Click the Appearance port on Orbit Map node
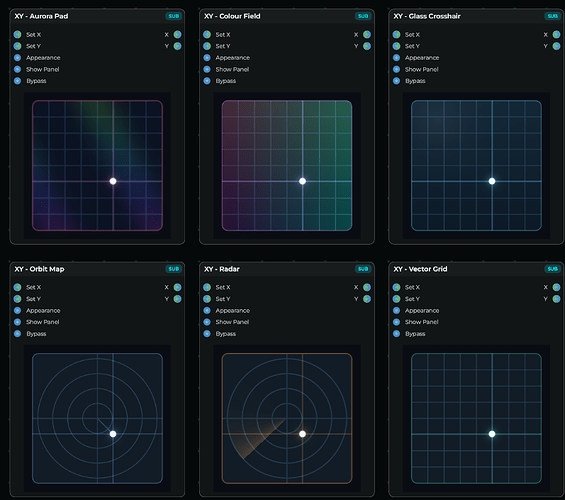Viewport: 565px width, 500px height. pyautogui.click(x=17, y=310)
